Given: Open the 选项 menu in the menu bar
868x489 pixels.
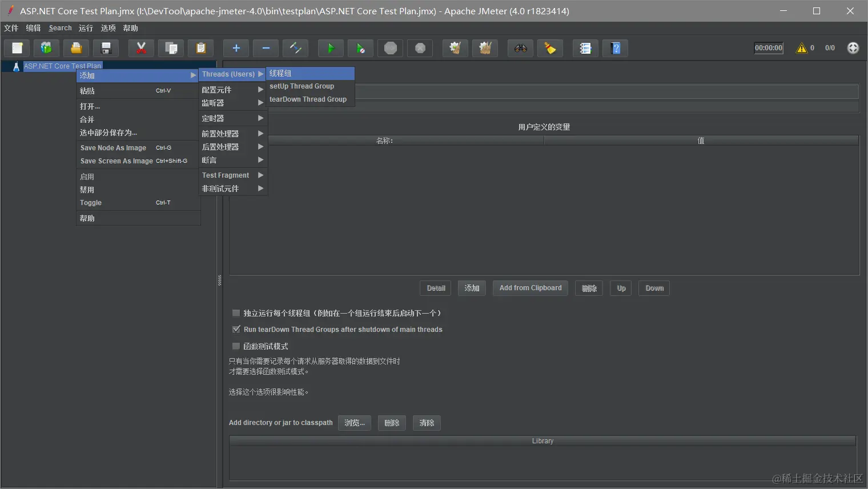Looking at the screenshot, I should pos(108,28).
